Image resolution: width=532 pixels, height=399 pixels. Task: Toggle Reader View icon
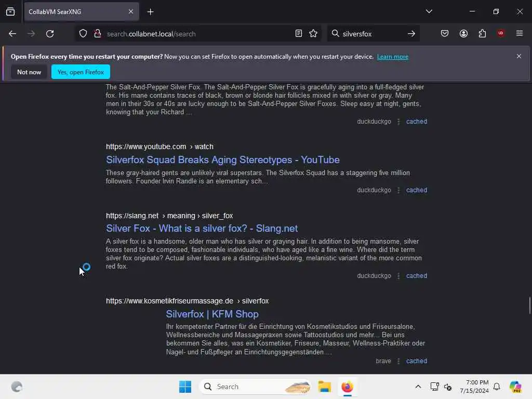pyautogui.click(x=299, y=33)
